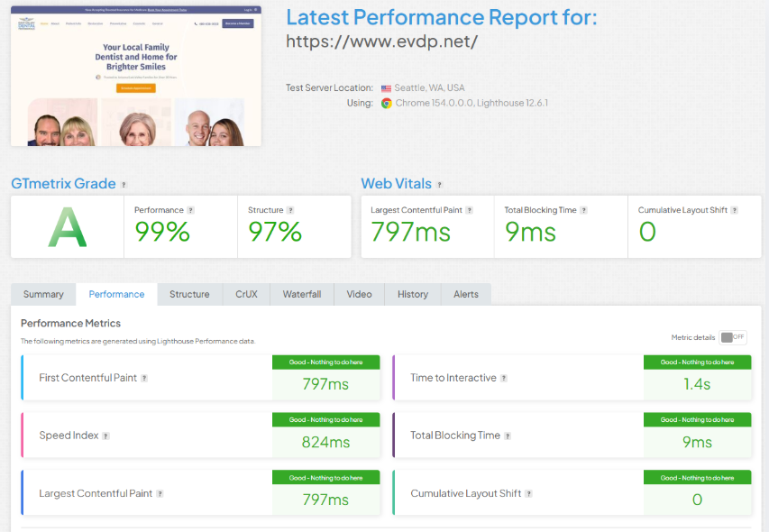The height and width of the screenshot is (532, 769).
Task: Click the 824ms Speed Index value
Action: (x=325, y=442)
